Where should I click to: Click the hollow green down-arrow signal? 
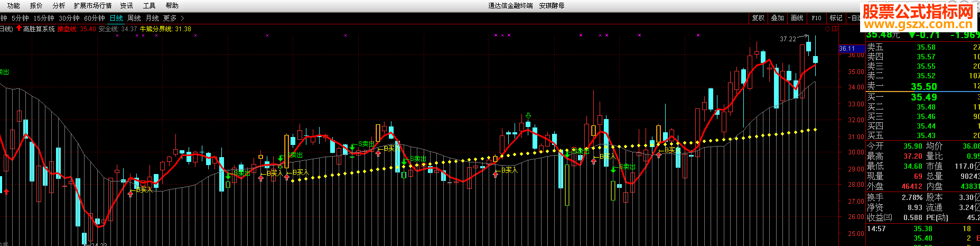pyautogui.click(x=528, y=116)
